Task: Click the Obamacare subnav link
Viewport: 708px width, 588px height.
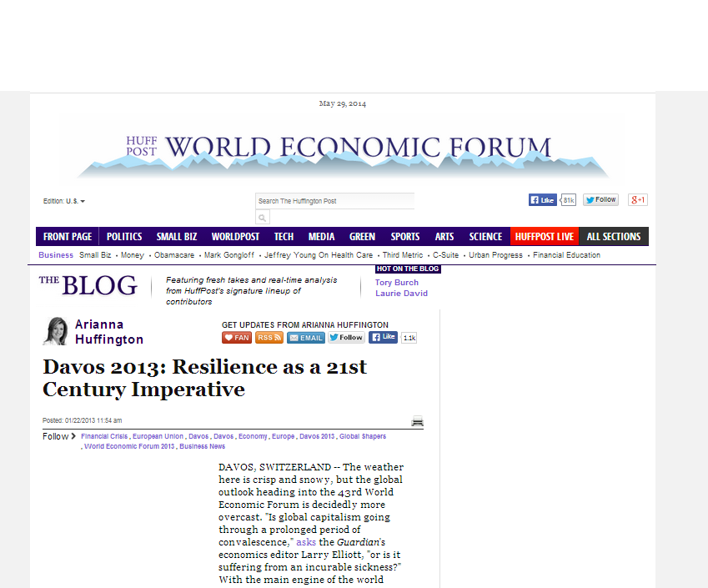Action: pos(174,255)
